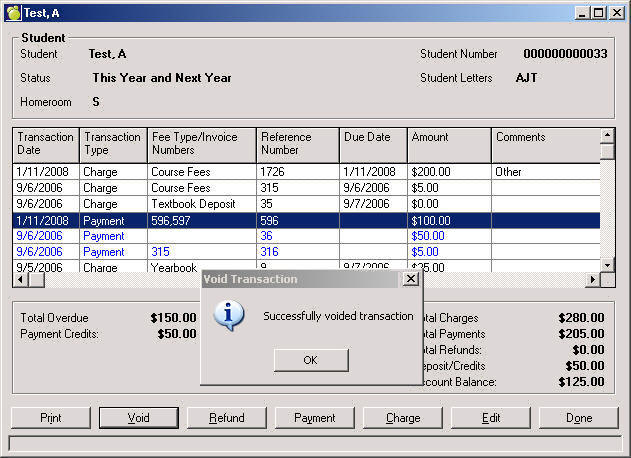Close the Void Transaction dialog

(x=410, y=279)
